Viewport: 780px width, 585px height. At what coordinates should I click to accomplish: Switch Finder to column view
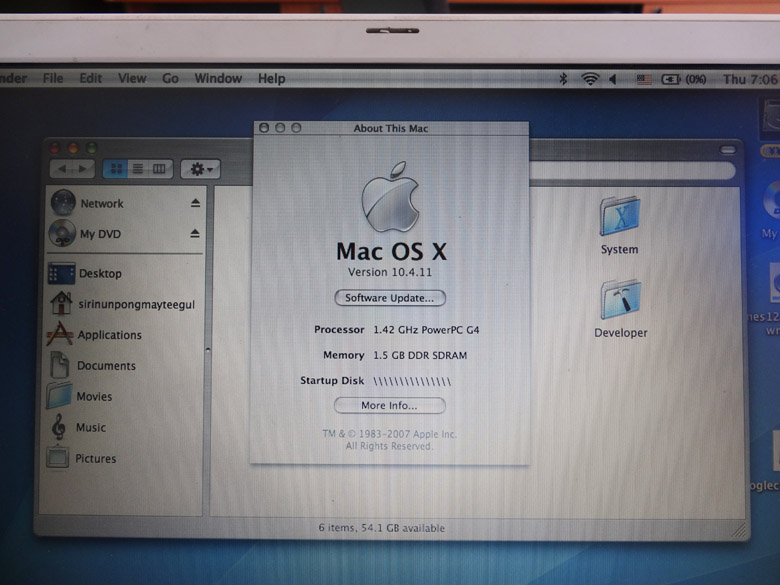159,169
